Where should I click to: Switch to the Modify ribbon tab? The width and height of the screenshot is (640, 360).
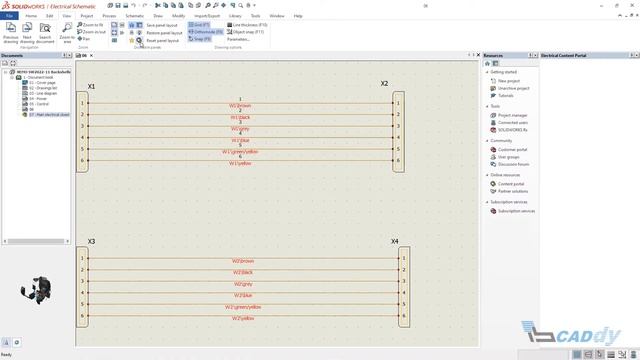(178, 16)
